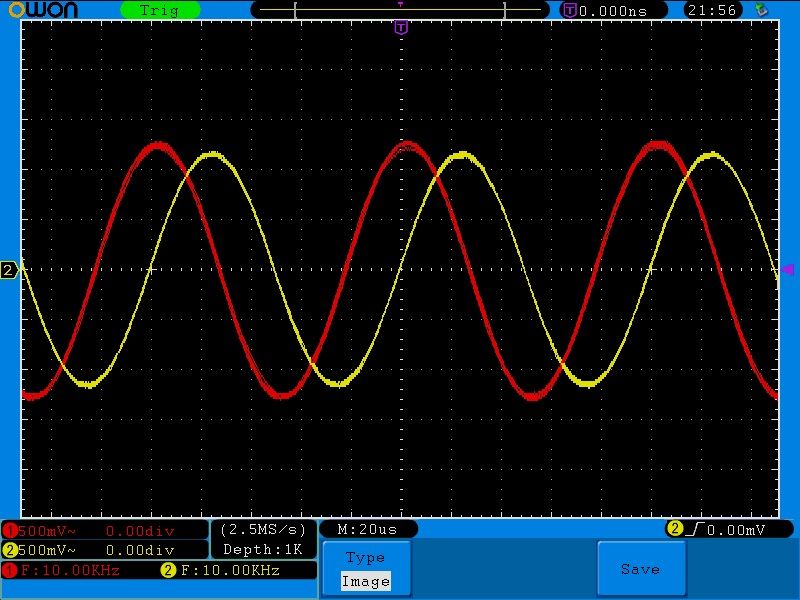This screenshot has height=600, width=800.
Task: Click the horizontal memory position bar at top
Action: pos(400,10)
